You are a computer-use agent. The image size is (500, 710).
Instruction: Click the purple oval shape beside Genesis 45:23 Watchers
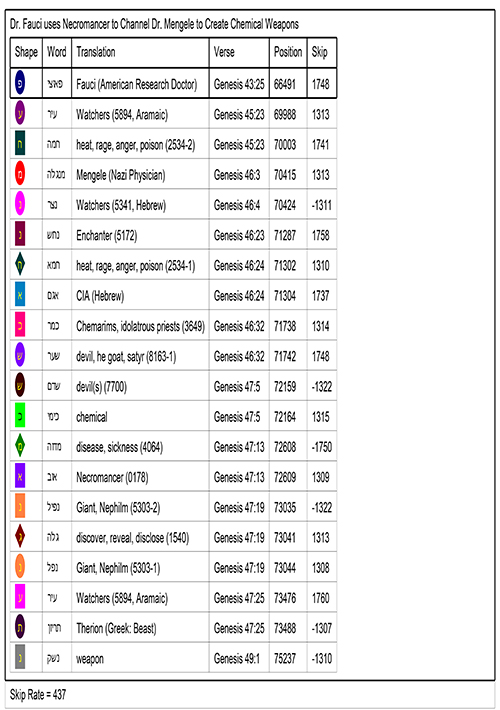coord(20,114)
